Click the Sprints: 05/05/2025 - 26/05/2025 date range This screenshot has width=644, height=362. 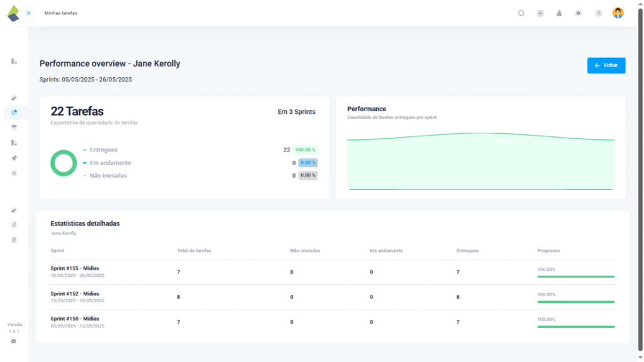pyautogui.click(x=86, y=80)
